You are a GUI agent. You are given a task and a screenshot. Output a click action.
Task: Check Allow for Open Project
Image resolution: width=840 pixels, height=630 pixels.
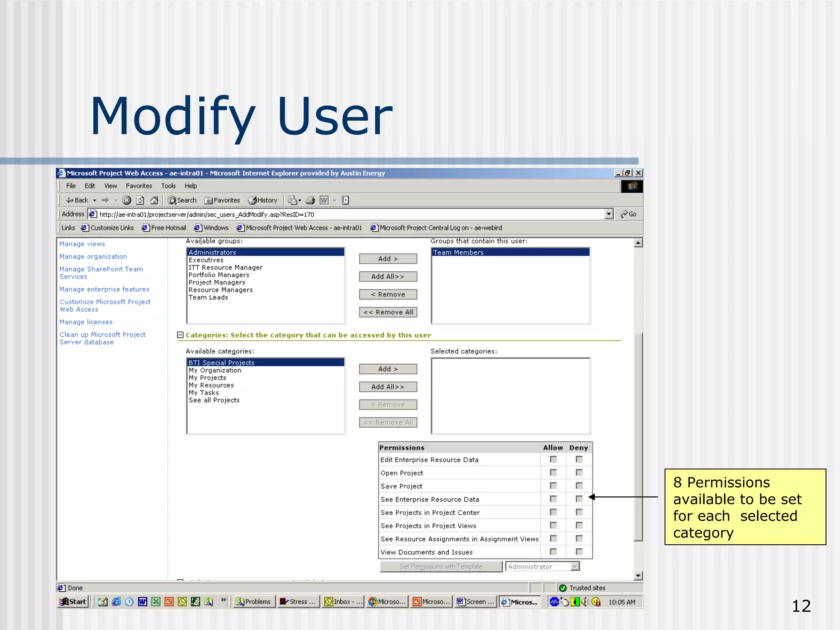pos(553,472)
